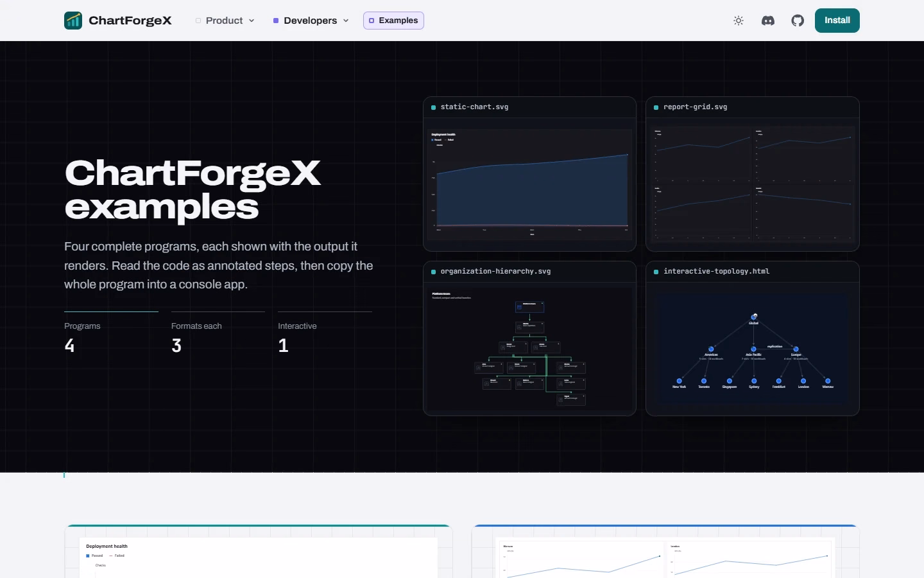Click the Global node in topology preview
The width and height of the screenshot is (924, 578).
[x=754, y=317]
